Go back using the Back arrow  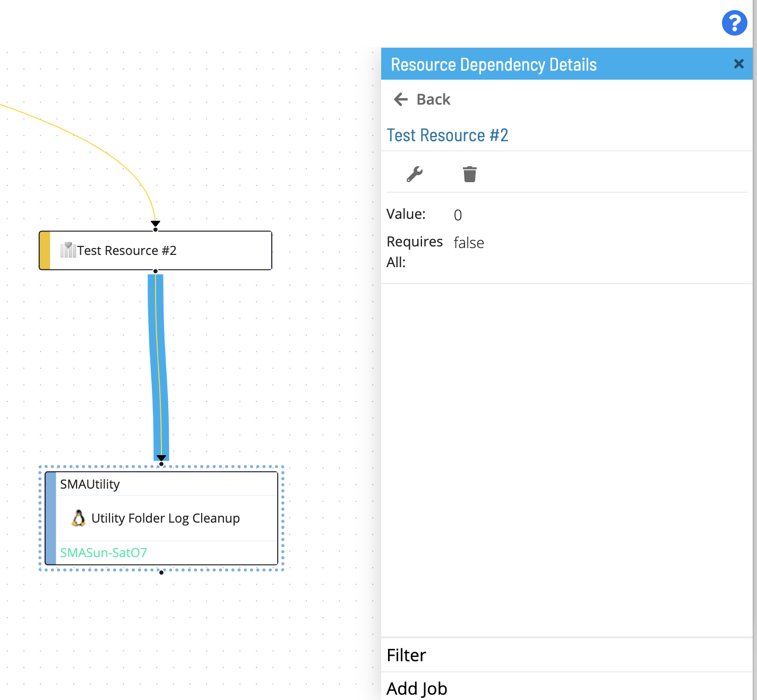(x=422, y=99)
